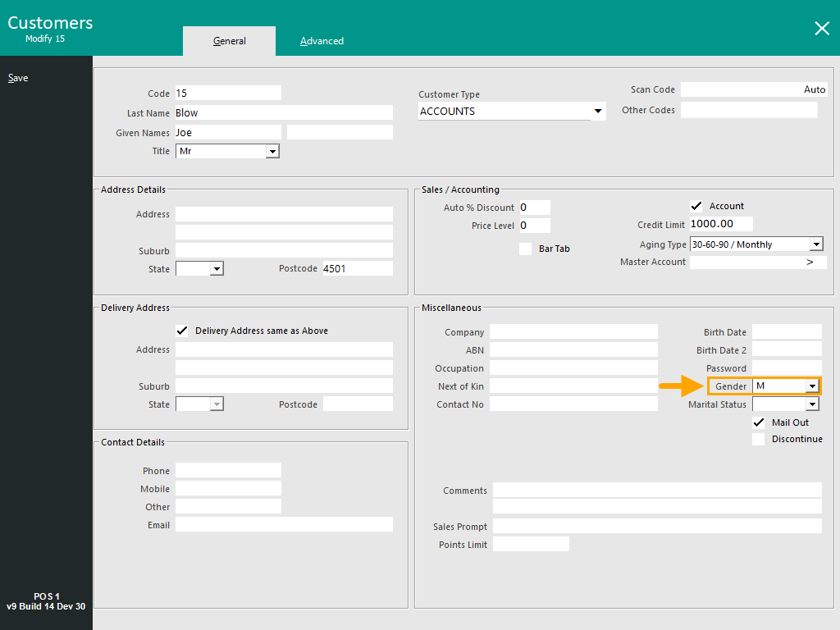
Task: Expand the Customer Type dropdown
Action: click(x=597, y=112)
